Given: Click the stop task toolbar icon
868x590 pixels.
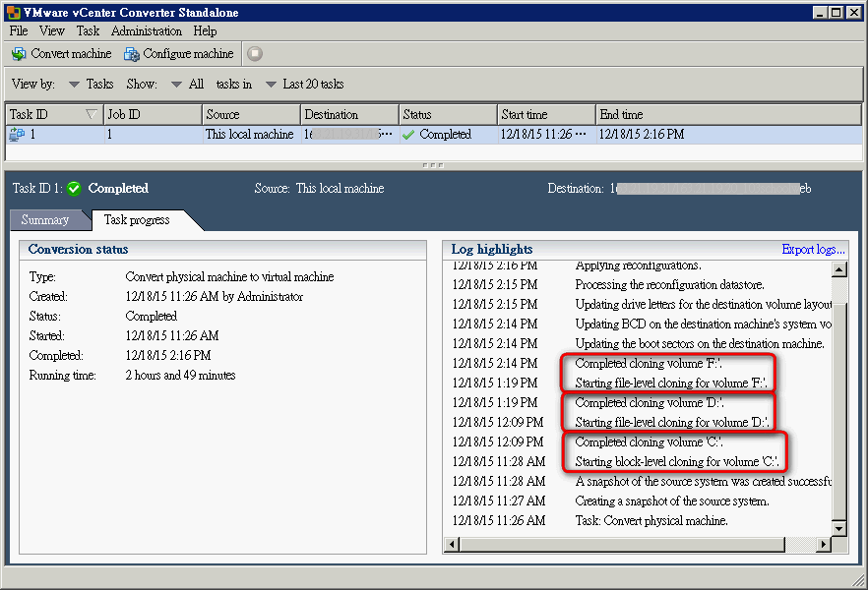Looking at the screenshot, I should (255, 54).
